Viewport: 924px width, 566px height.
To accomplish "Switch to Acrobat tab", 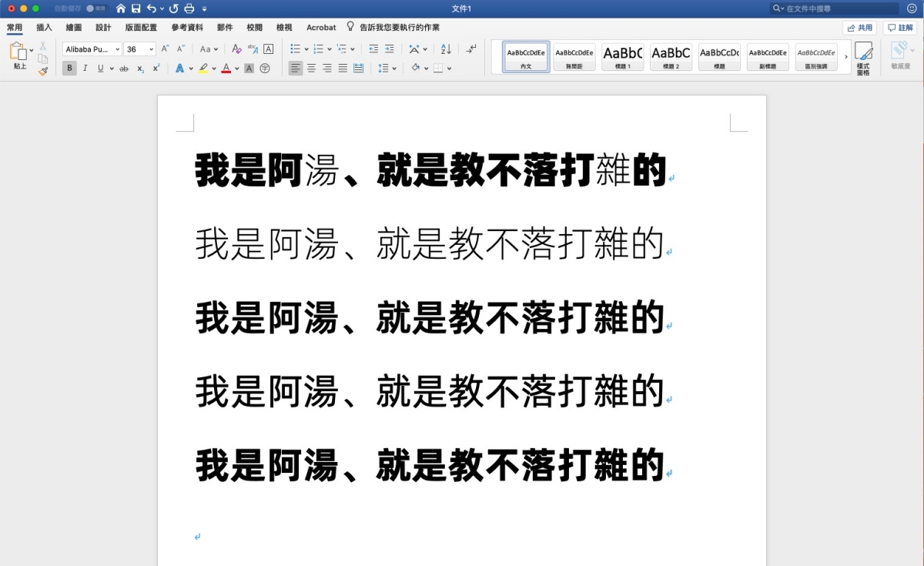I will tap(321, 28).
